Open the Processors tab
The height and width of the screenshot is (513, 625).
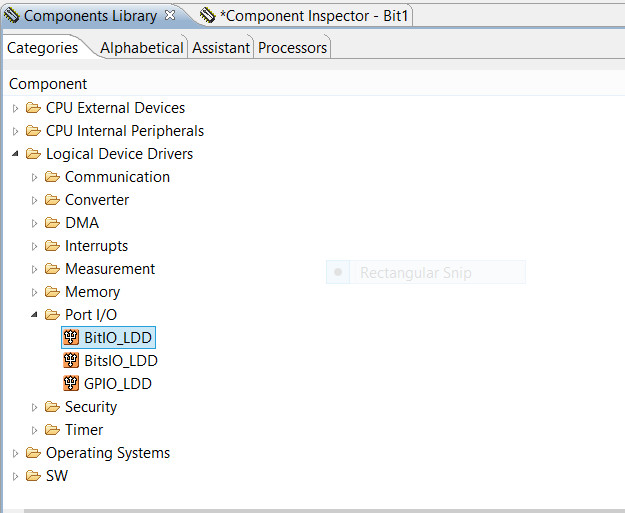pyautogui.click(x=292, y=48)
